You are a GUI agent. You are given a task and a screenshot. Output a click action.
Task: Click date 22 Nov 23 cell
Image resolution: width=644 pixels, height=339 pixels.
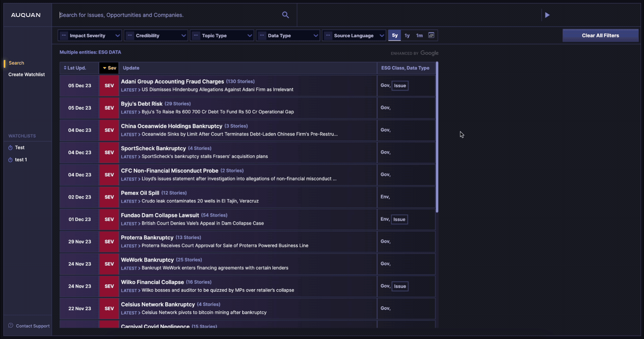(79, 308)
